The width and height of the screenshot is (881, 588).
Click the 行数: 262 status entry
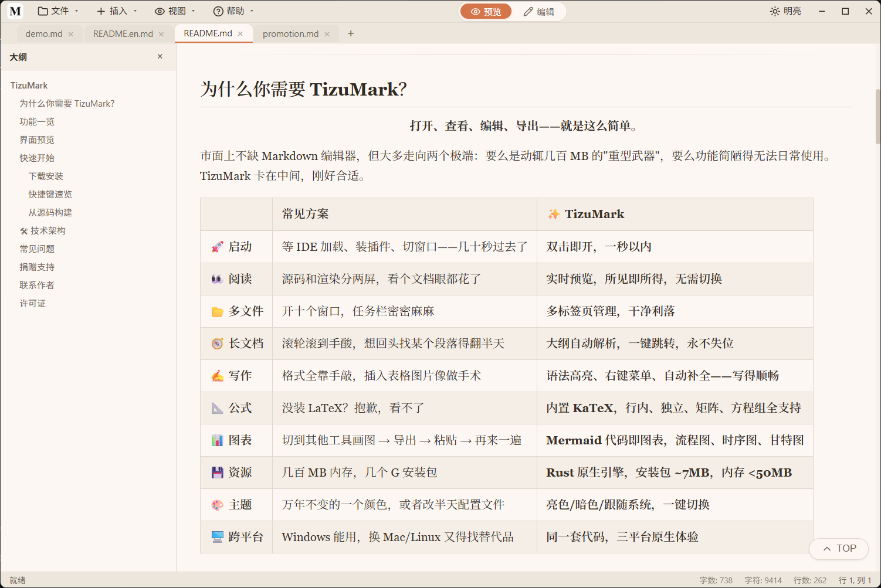[810, 580]
